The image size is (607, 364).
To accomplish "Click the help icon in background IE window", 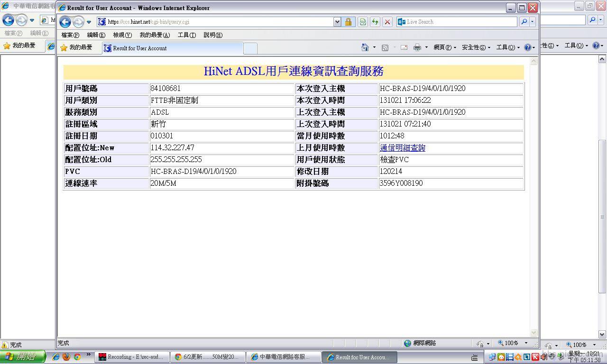I will tap(596, 45).
